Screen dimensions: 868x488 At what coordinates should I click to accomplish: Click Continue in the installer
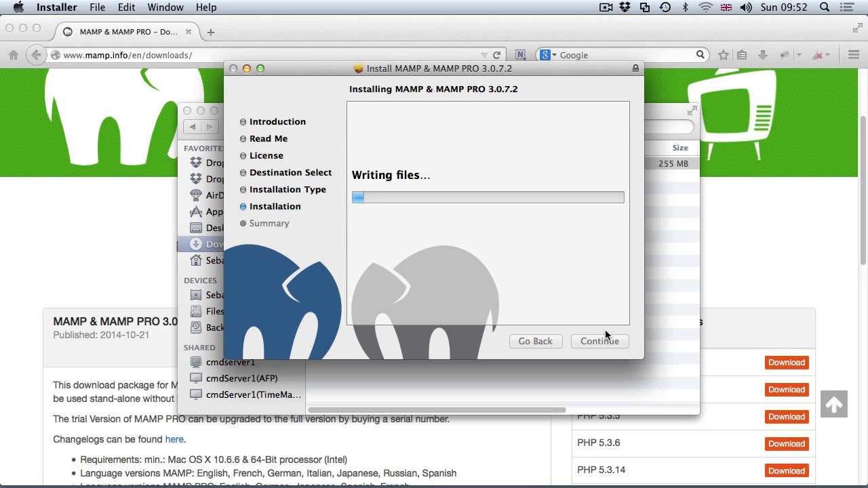[599, 341]
